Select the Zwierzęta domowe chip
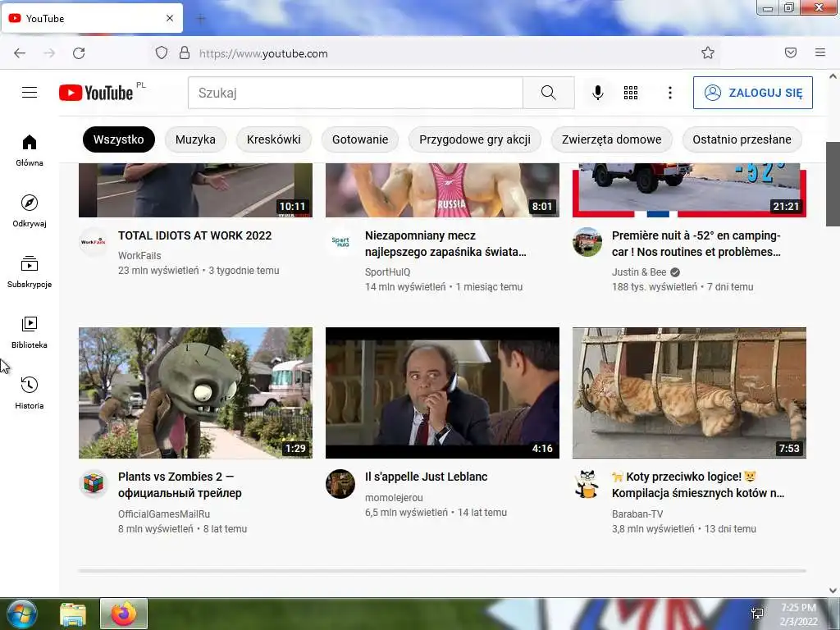The width and height of the screenshot is (840, 630). [611, 139]
